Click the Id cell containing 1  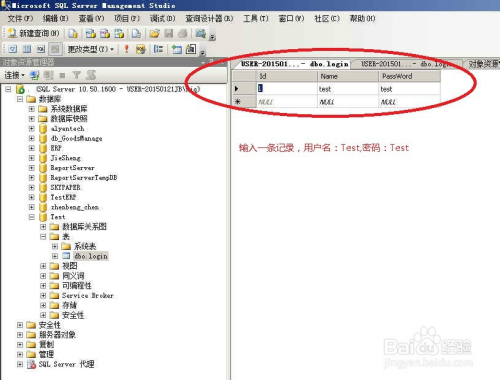click(287, 89)
